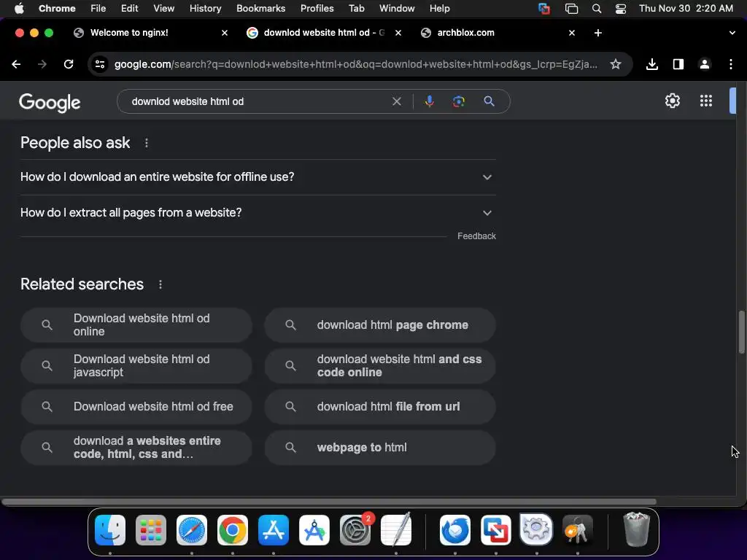Open Finder from the Dock

(110, 530)
